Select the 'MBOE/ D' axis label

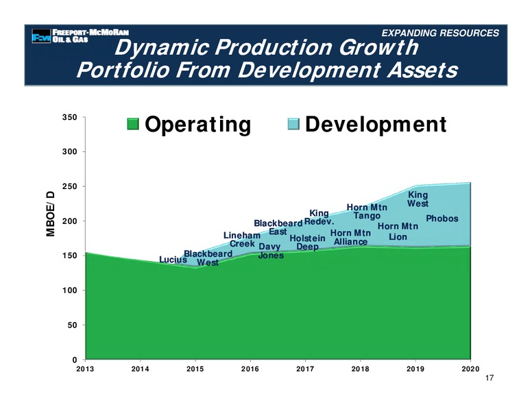click(x=50, y=214)
